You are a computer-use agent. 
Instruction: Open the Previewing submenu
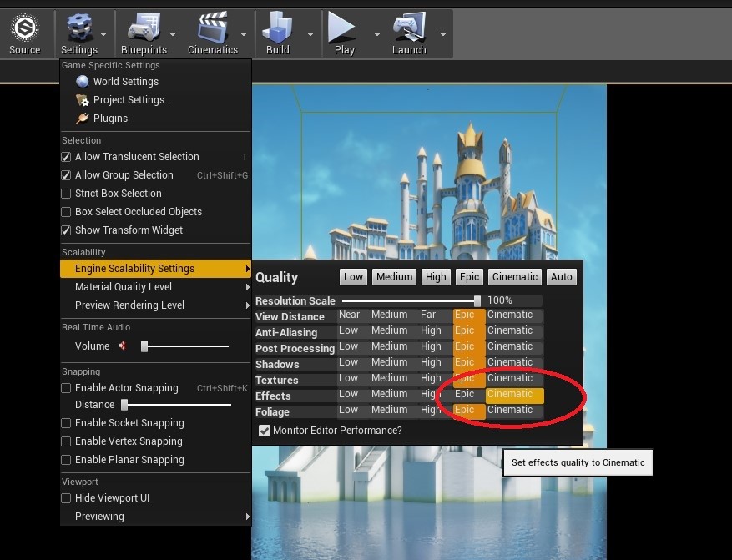(156, 517)
